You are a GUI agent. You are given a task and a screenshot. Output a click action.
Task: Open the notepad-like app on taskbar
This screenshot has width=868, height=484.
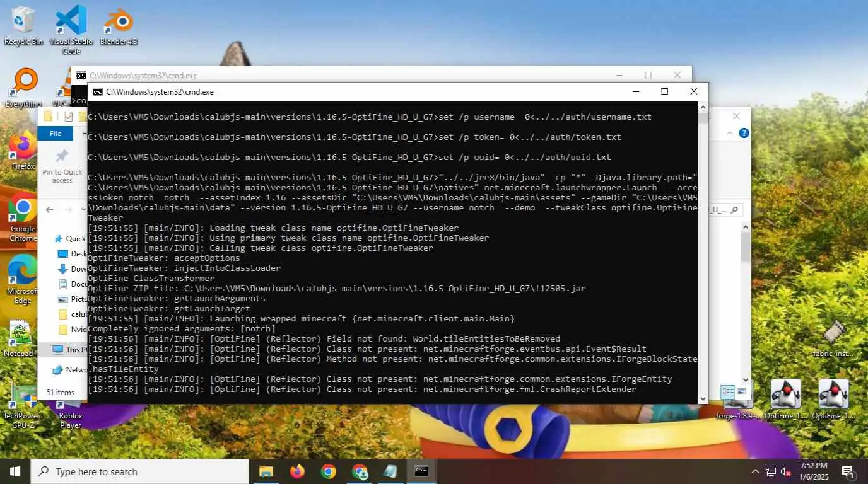(390, 471)
